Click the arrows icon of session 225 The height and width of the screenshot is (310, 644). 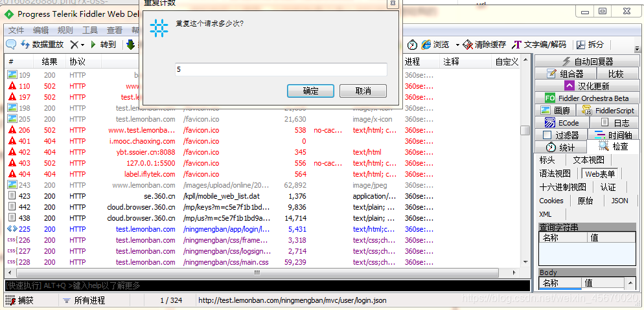12,229
